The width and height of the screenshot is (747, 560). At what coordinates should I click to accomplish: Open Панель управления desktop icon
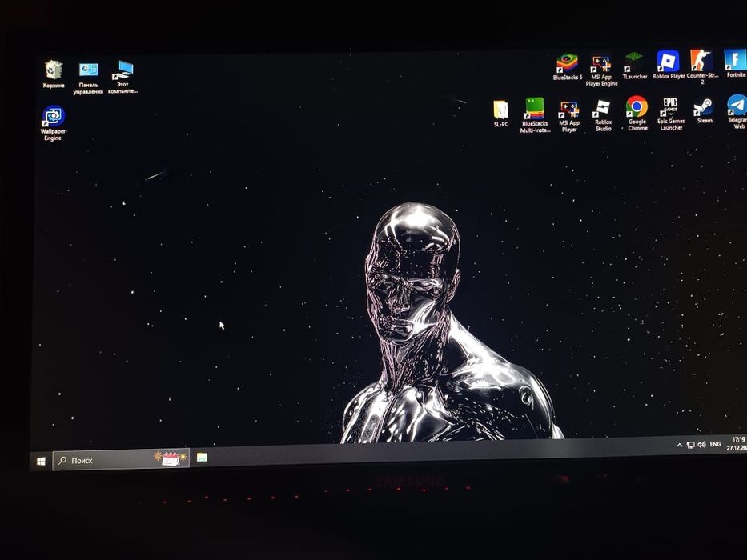coord(88,78)
